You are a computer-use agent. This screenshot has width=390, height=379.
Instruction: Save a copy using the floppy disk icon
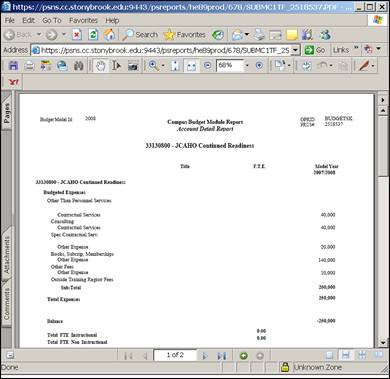tap(13, 66)
